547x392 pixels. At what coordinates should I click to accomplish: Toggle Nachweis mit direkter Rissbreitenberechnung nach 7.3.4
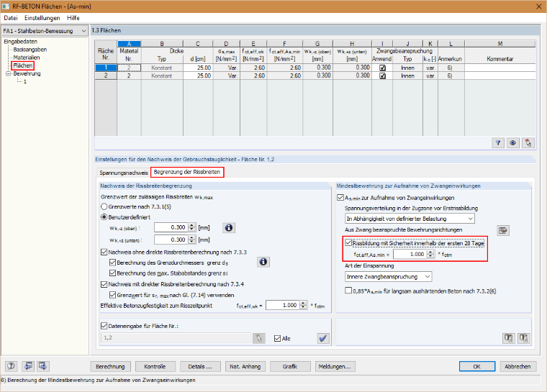coord(104,284)
